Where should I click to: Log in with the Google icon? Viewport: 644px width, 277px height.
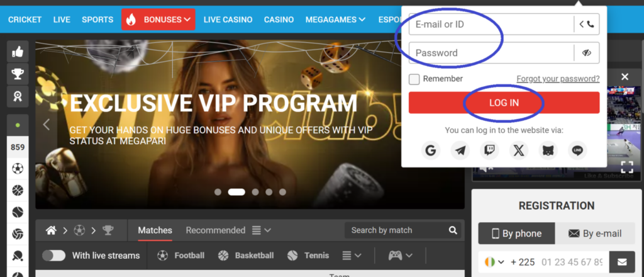pos(430,150)
